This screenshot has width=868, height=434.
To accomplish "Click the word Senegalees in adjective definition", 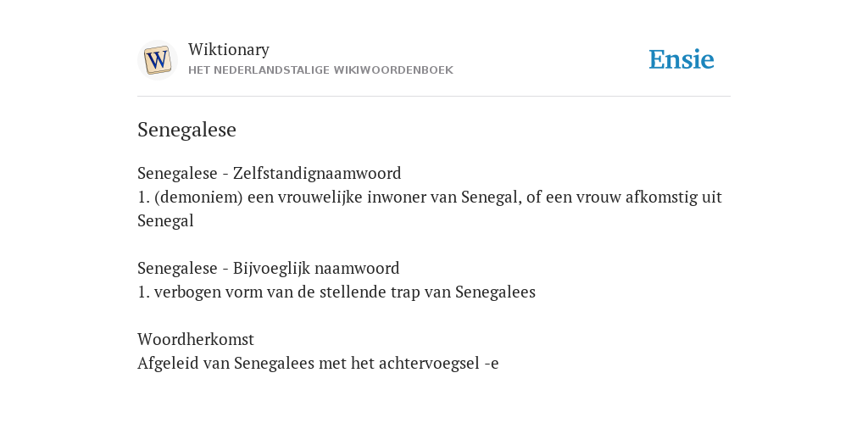I will [x=495, y=292].
